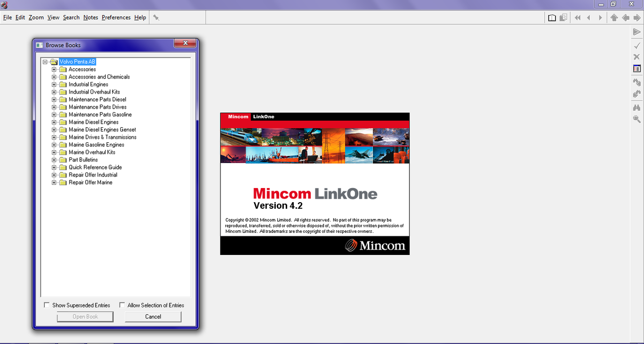The image size is (644, 344).
Task: Open the File menu
Action: (x=8, y=18)
